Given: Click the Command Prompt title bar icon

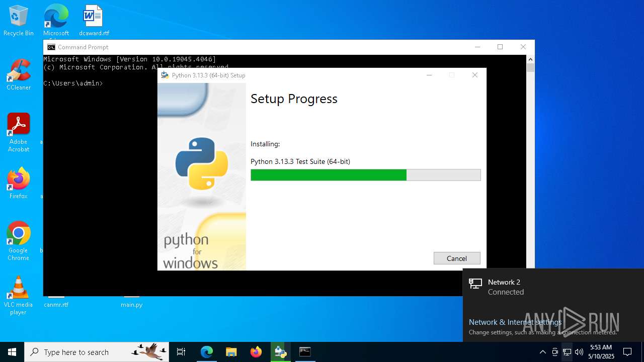Looking at the screenshot, I should (x=51, y=47).
